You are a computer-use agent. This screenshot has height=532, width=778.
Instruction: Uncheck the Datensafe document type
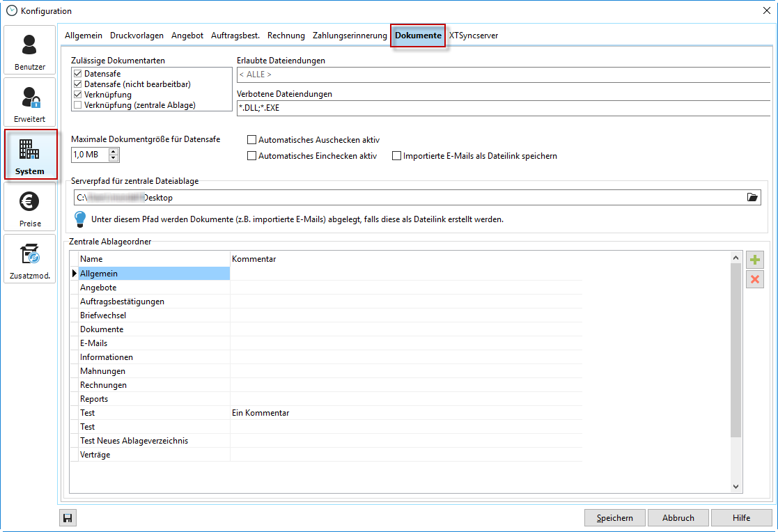[78, 73]
